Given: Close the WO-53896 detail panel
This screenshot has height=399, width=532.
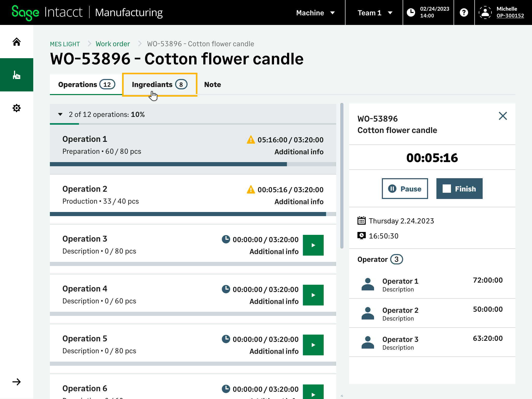Looking at the screenshot, I should [502, 116].
